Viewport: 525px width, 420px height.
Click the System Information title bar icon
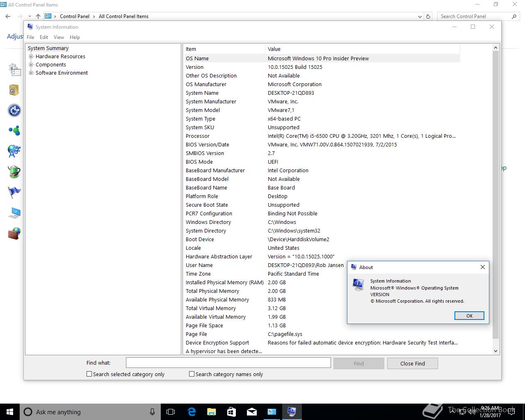pos(30,27)
